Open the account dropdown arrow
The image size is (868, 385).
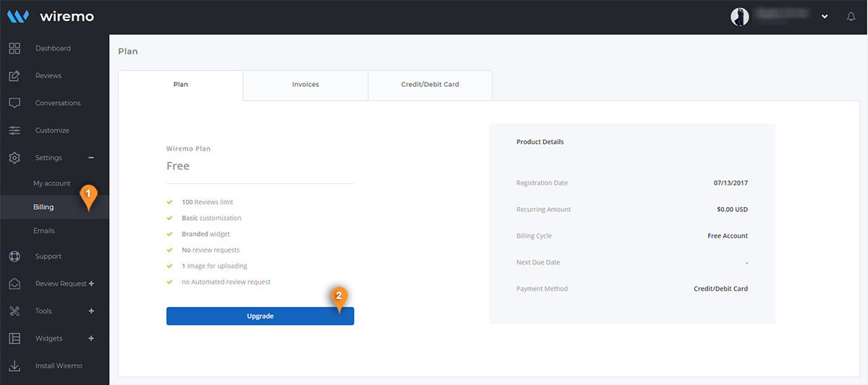click(825, 17)
